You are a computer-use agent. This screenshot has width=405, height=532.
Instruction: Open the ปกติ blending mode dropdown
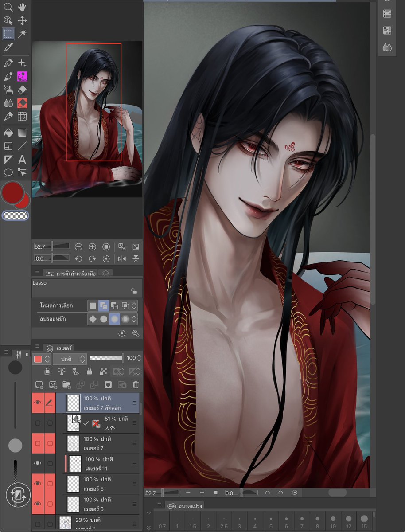(x=70, y=358)
